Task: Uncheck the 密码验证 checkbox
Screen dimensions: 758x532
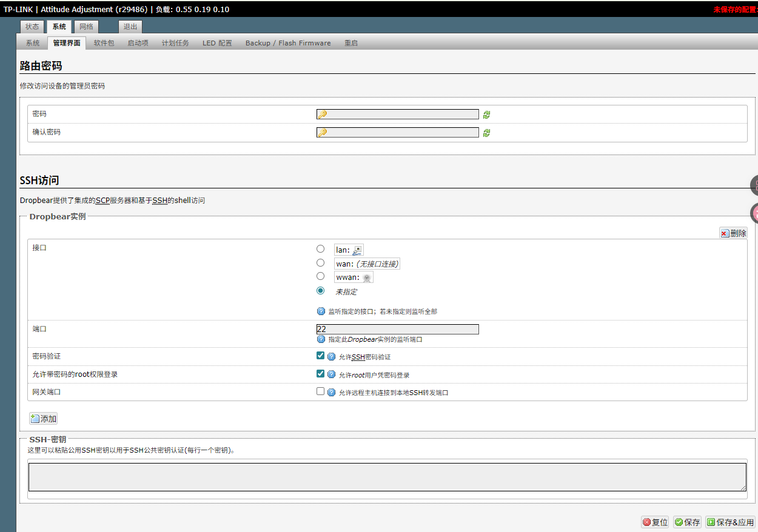Action: (320, 356)
